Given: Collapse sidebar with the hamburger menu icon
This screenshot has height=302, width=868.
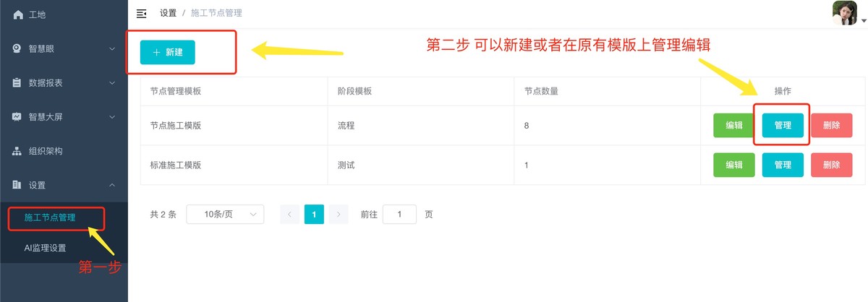Looking at the screenshot, I should tap(142, 13).
